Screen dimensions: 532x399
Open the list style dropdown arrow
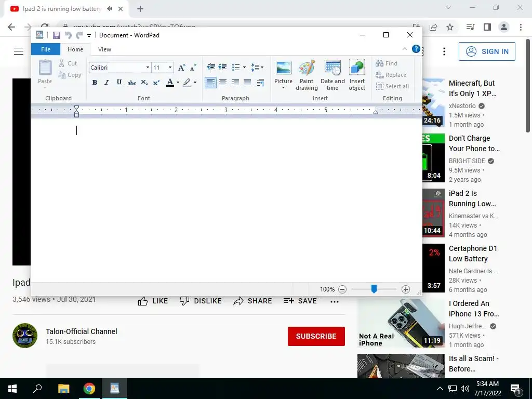244,67
